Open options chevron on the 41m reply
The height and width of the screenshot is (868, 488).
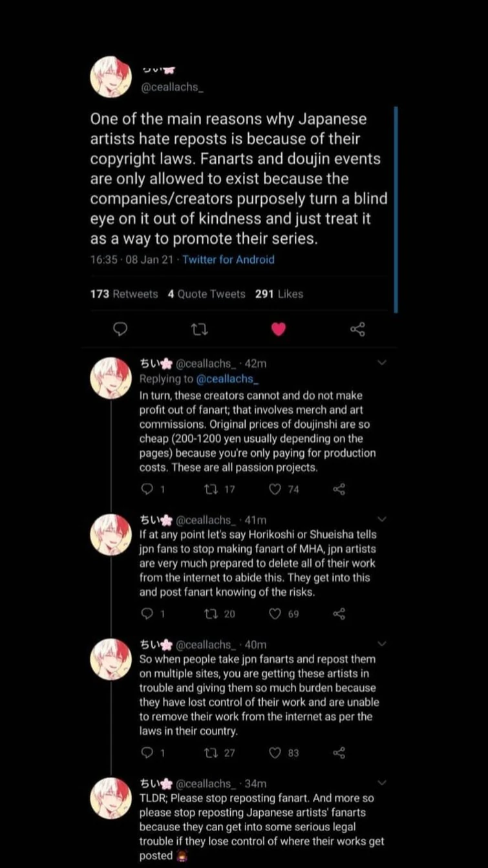[x=382, y=519]
